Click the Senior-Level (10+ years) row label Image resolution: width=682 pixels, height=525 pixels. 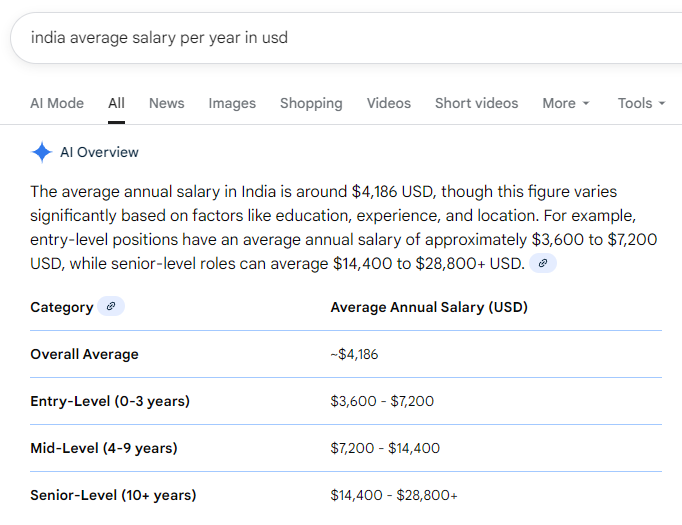pyautogui.click(x=113, y=495)
